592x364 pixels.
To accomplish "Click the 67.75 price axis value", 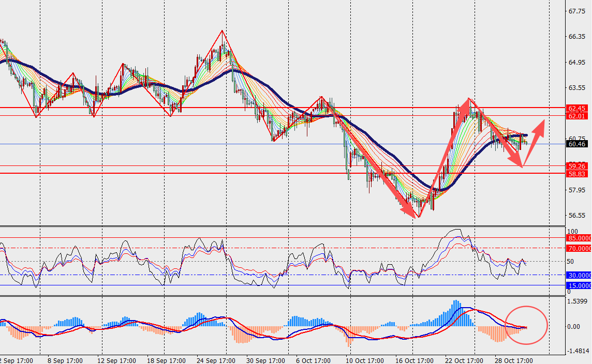I will [576, 11].
